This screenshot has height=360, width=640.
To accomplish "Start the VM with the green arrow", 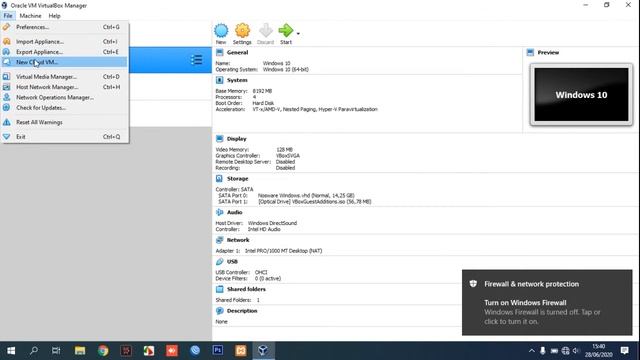I will point(285,30).
